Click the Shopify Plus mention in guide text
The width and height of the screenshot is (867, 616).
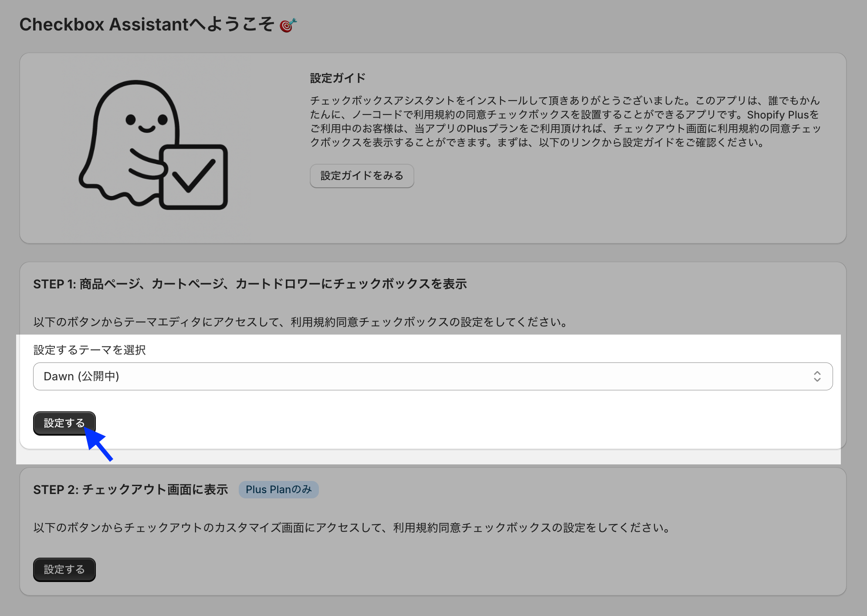pos(778,115)
